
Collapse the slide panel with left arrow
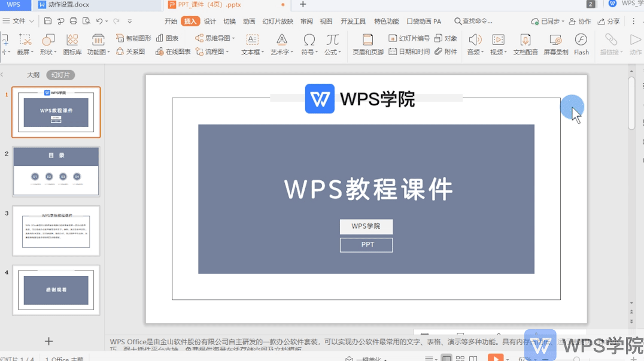[x=2, y=75]
